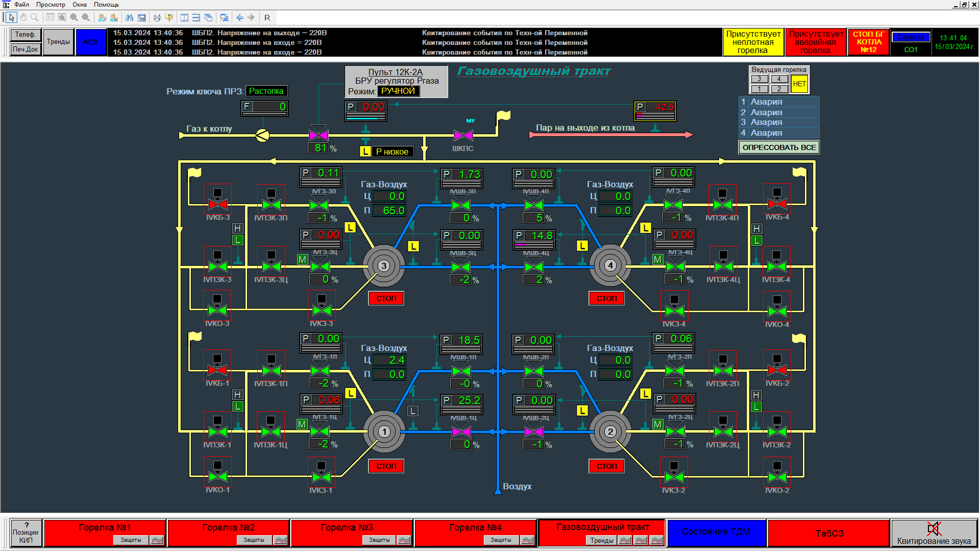Select leading burner number 3
Viewport: 980px width, 551px height.
click(759, 79)
